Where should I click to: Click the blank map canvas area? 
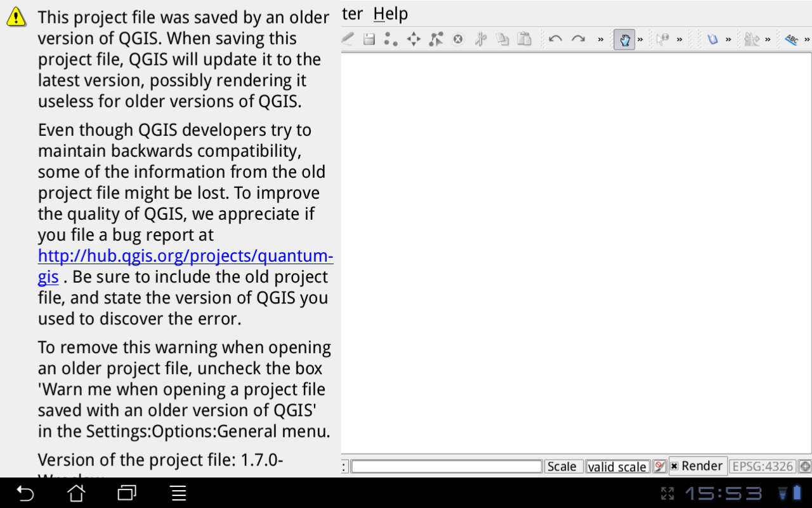(577, 253)
